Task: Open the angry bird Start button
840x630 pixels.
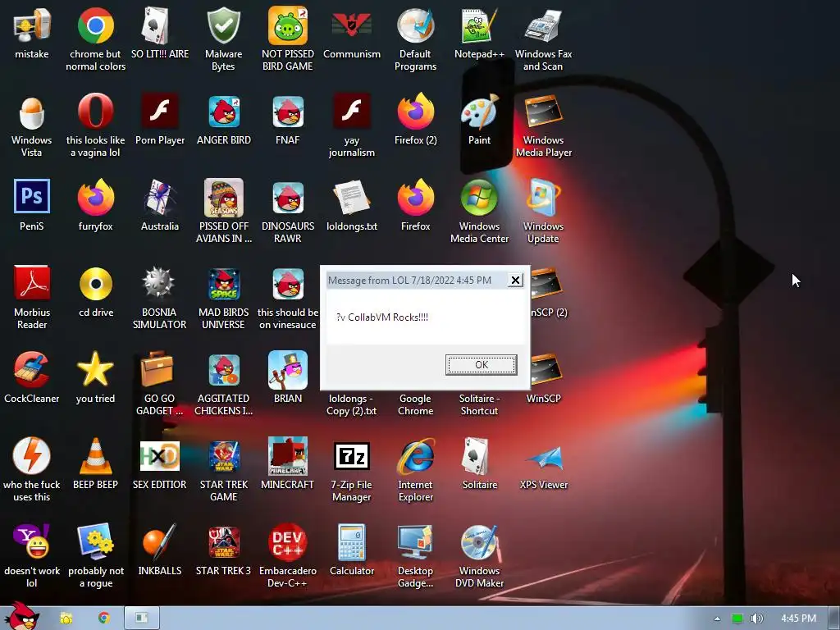Action: click(x=21, y=616)
